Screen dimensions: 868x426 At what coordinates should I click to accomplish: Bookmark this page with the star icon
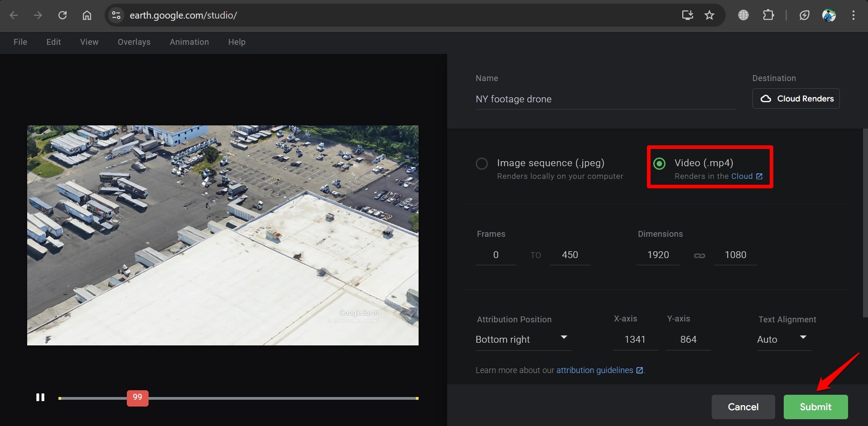pyautogui.click(x=709, y=15)
